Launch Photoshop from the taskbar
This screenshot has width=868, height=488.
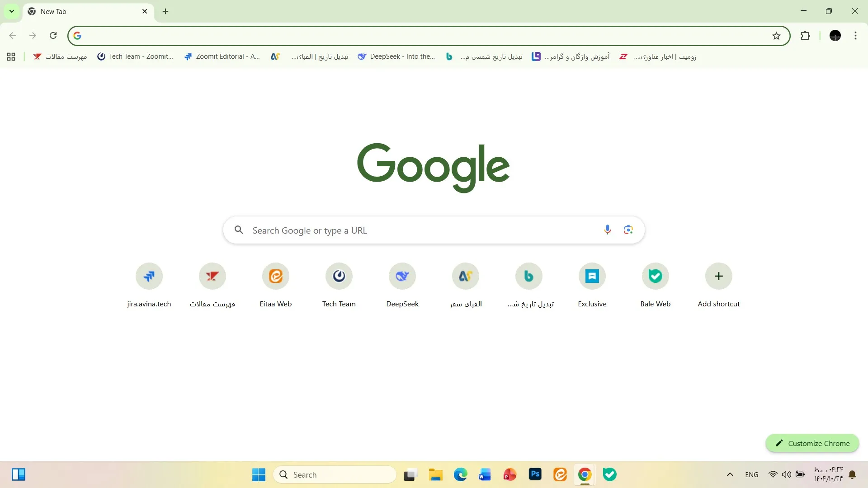535,474
